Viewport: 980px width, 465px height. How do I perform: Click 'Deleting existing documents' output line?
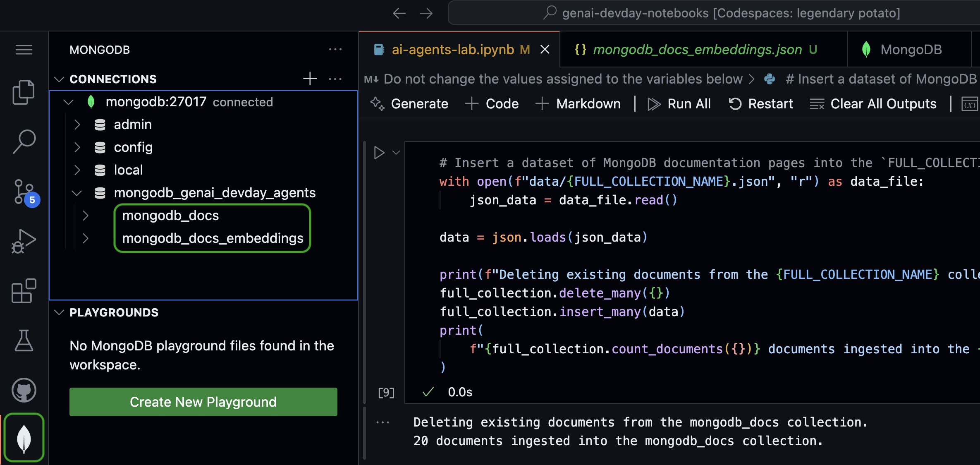coord(641,422)
